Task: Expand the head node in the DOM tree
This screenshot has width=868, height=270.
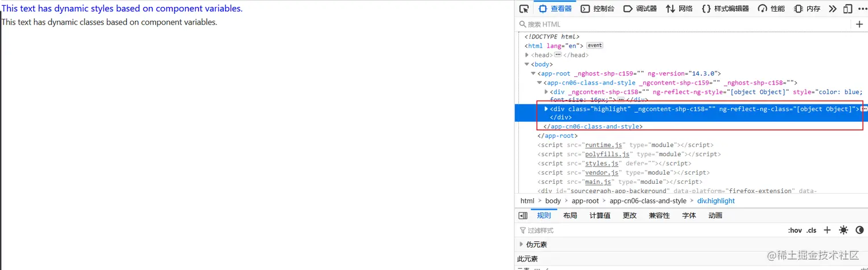Action: 527,55
